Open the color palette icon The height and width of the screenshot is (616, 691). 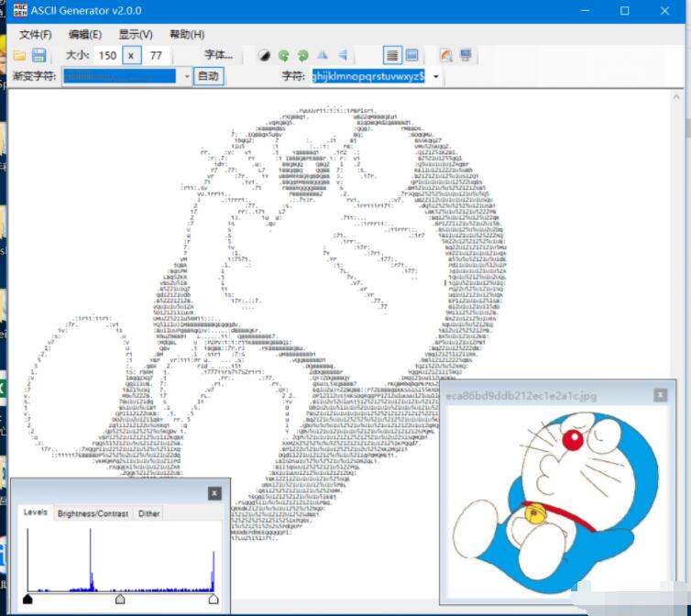[x=446, y=56]
